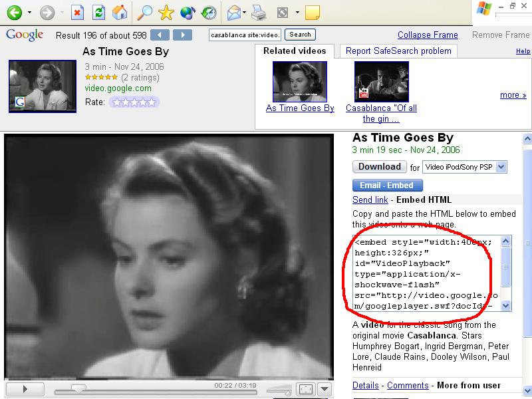
Task: Click the Collapse Frame link
Action: [428, 35]
